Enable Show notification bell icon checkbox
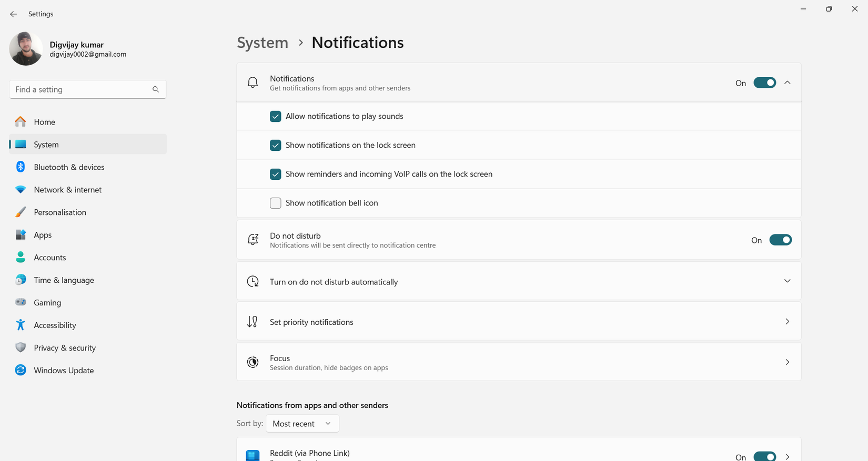This screenshot has width=868, height=461. (276, 203)
